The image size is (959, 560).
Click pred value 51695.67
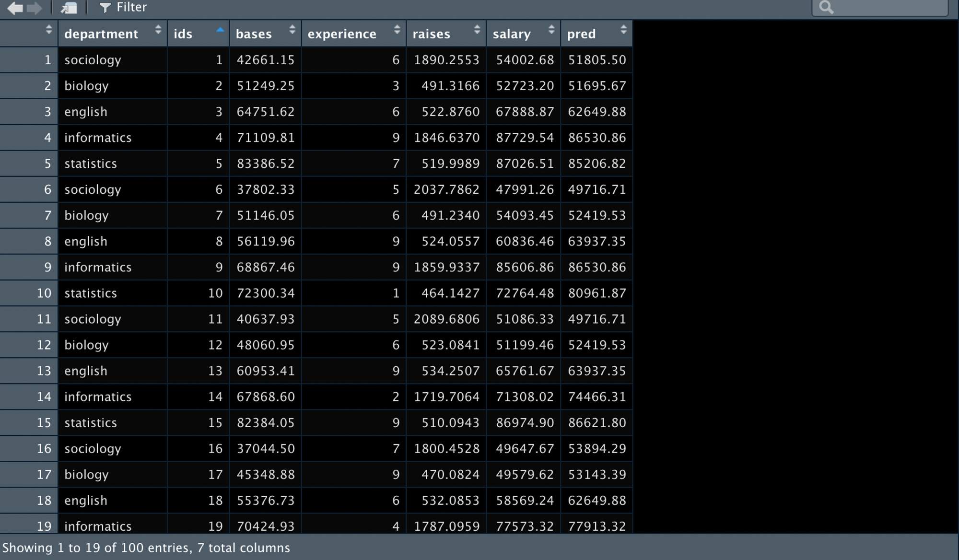pos(596,86)
